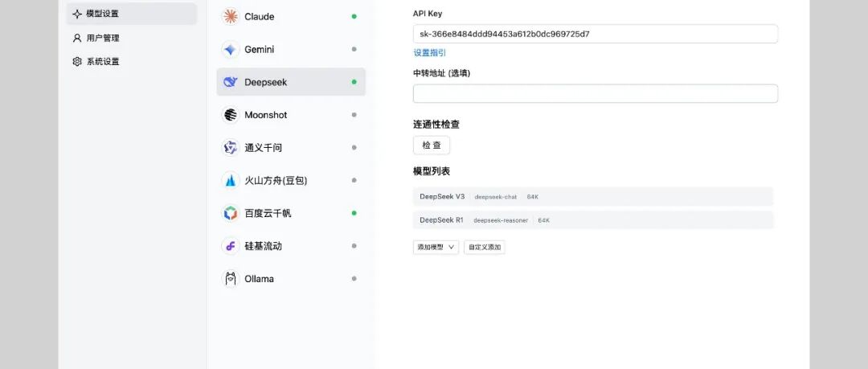868x369 pixels.
Task: Click the Deepseek whale logo icon
Action: 230,82
